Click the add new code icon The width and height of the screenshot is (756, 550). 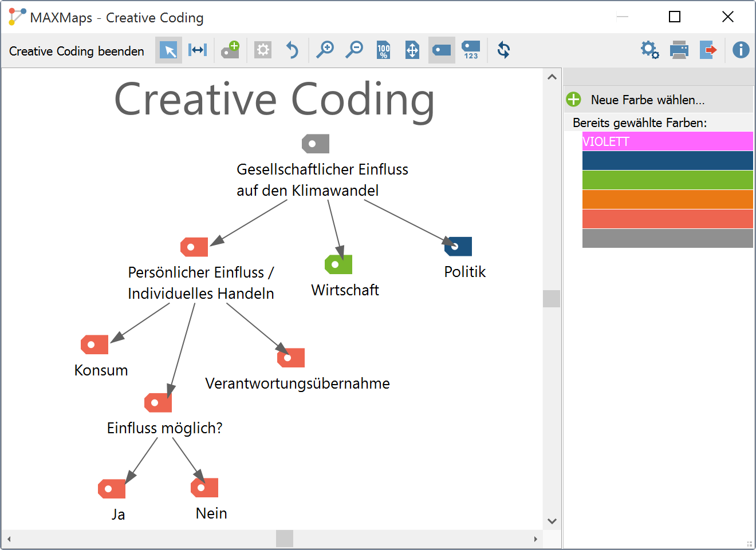[x=231, y=50]
